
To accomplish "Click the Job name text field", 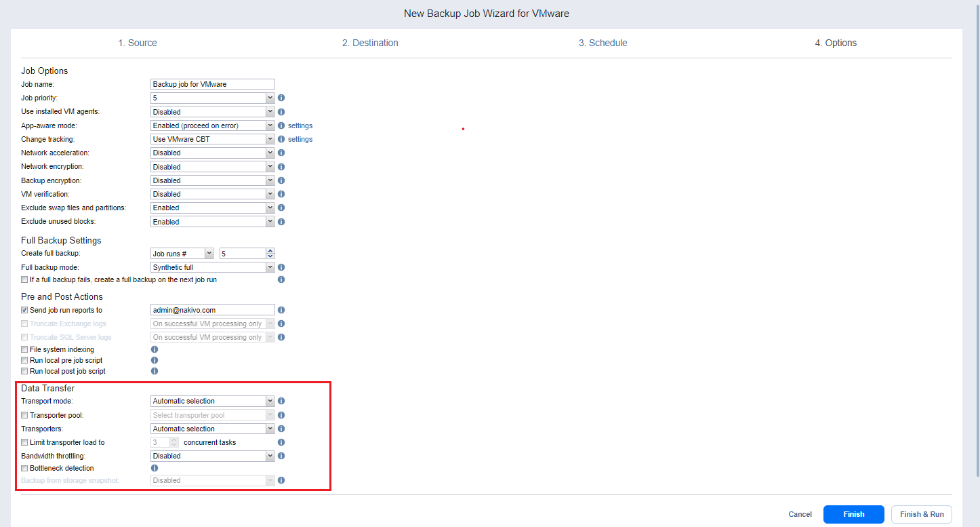I will 212,84.
